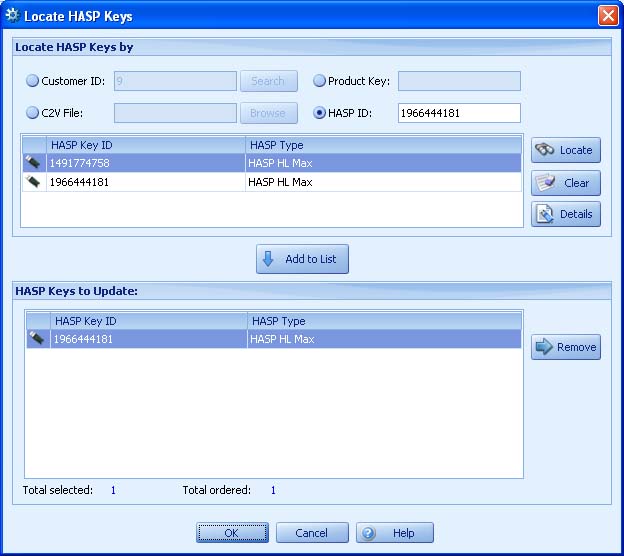Select 1966444181 in HASP Keys to Update

[x=274, y=339]
